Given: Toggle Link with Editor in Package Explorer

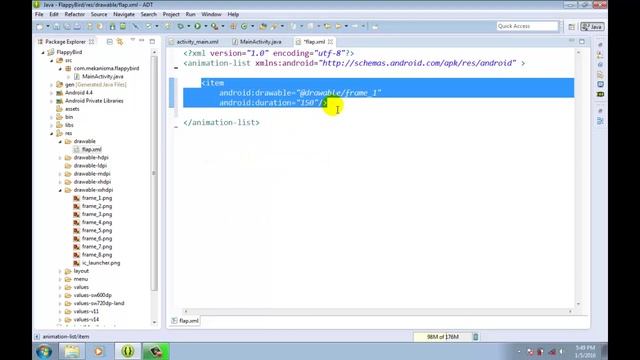Looking at the screenshot, I should [120, 42].
